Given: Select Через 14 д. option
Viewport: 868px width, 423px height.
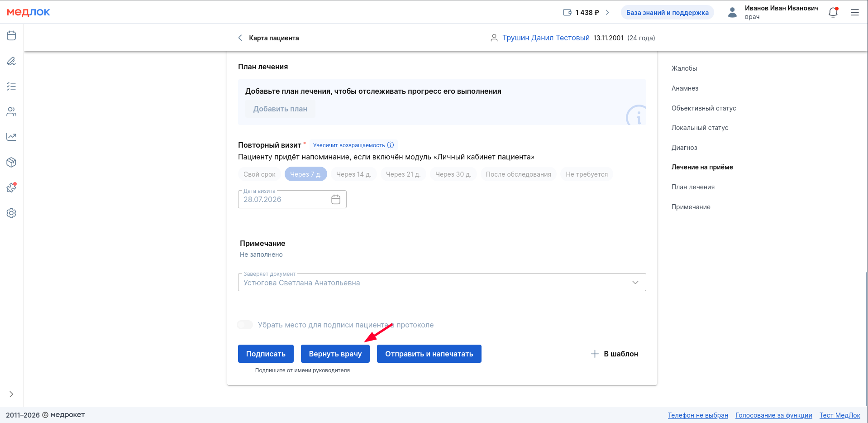Looking at the screenshot, I should click(x=353, y=174).
